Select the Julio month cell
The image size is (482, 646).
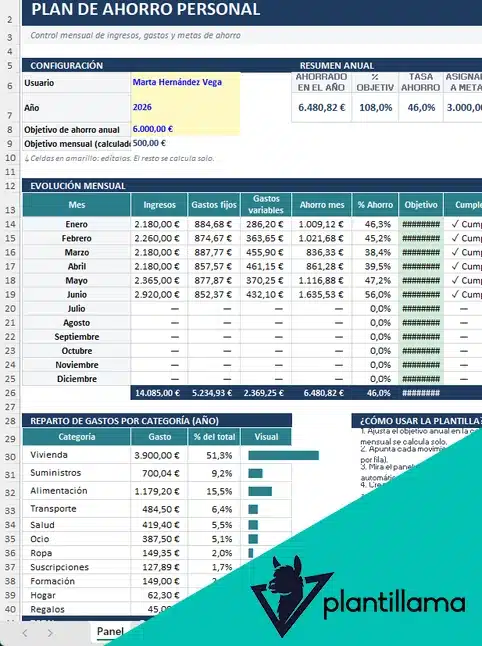click(x=77, y=308)
